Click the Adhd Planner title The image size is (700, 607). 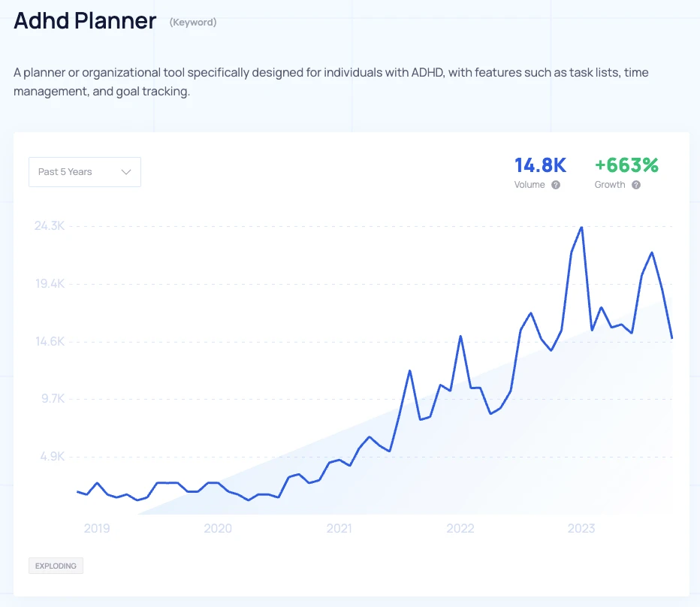[x=85, y=21]
